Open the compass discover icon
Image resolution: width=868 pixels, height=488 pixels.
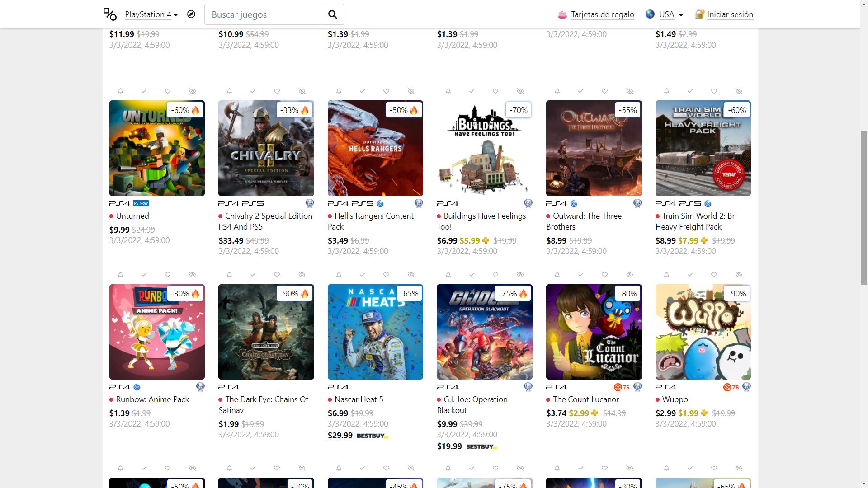point(191,14)
